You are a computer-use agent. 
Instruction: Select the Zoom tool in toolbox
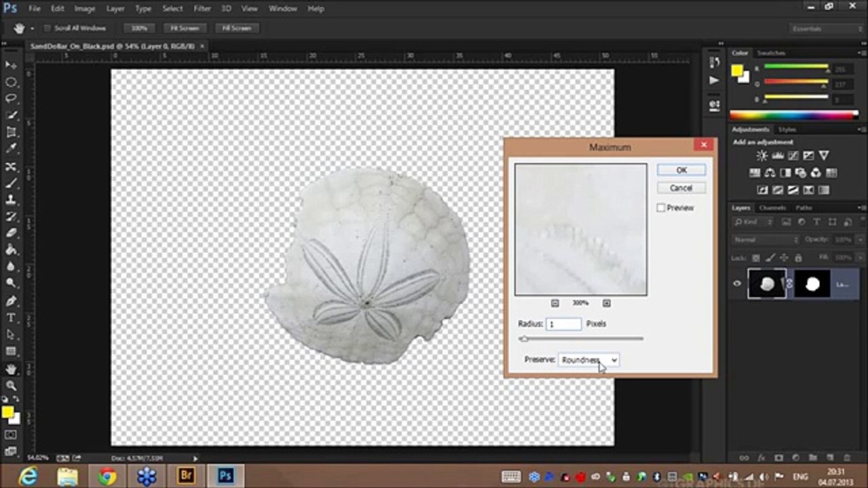11,386
